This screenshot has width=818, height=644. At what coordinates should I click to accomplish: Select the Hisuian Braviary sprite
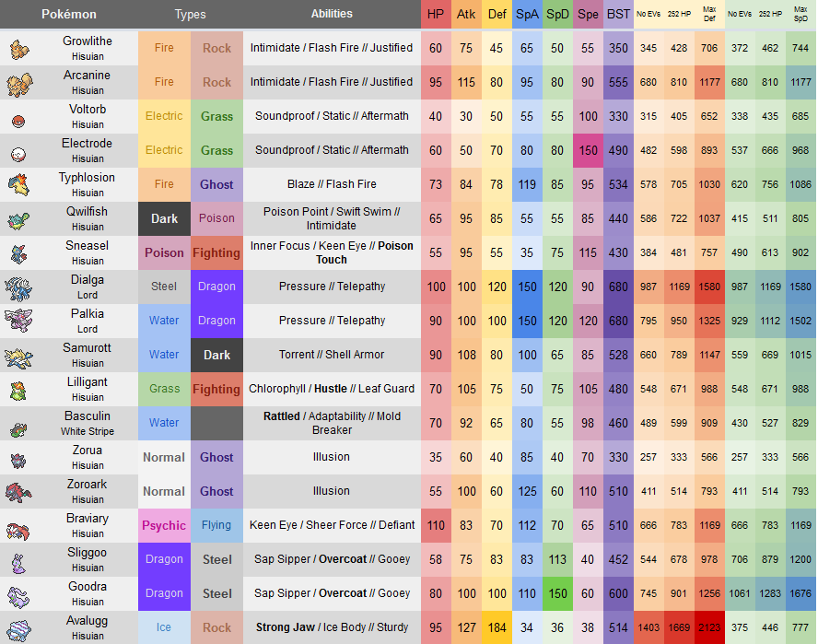pos(18,526)
